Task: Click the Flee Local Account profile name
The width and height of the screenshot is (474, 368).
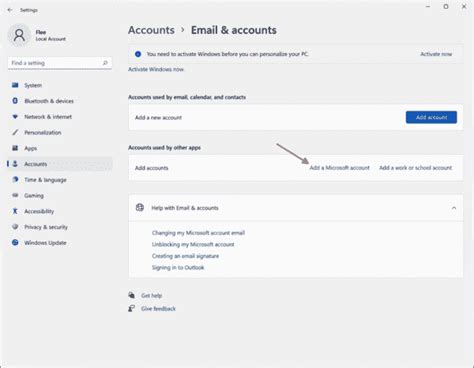Action: coord(51,35)
